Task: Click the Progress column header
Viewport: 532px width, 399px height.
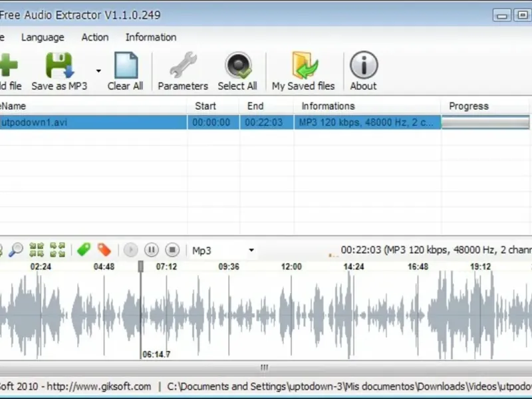Action: point(485,106)
